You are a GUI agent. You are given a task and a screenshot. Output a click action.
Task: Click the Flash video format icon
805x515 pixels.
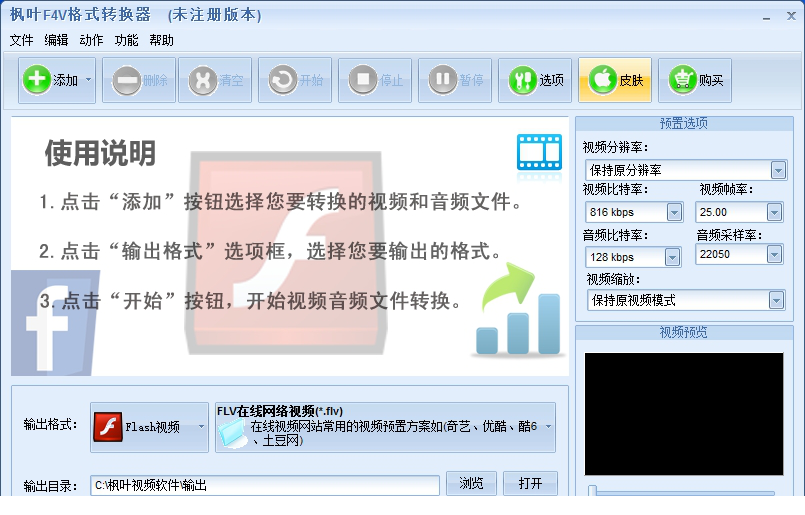108,427
